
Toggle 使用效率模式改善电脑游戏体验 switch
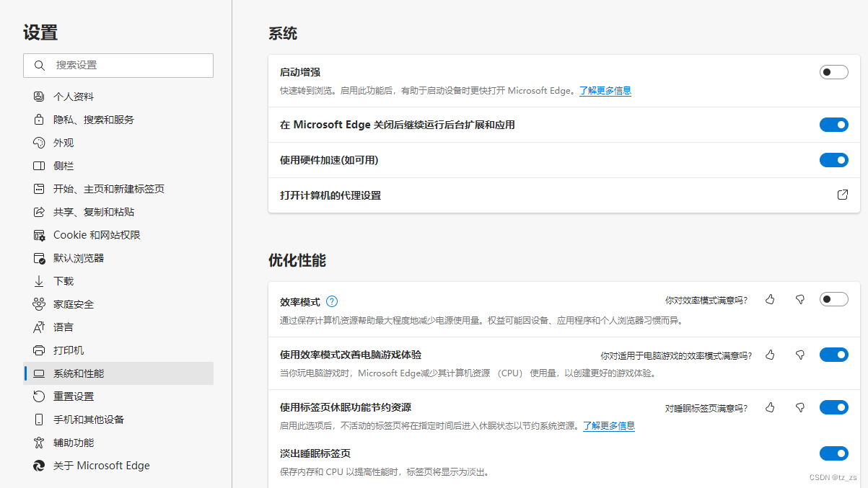pos(833,355)
